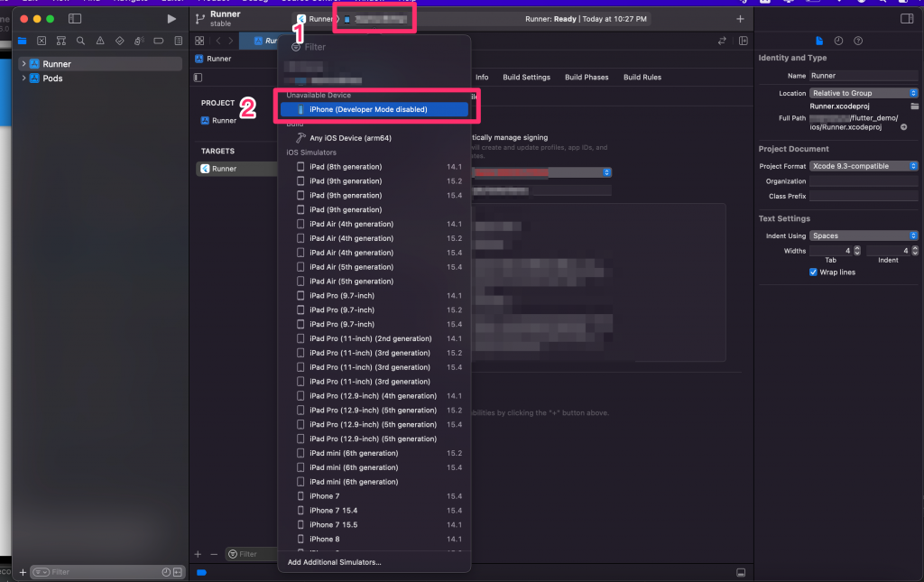Choose the iPad (8th generation) simulator
This screenshot has width=924, height=582.
[x=374, y=167]
